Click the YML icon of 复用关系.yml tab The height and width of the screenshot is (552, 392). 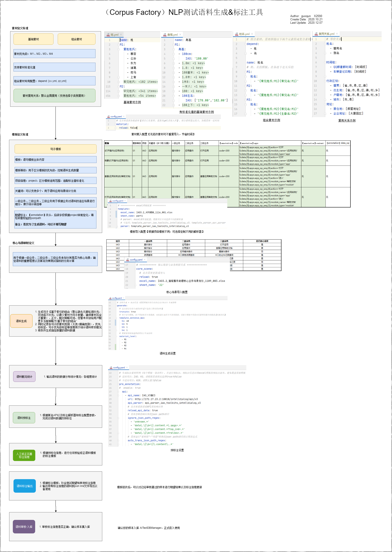(x=316, y=34)
